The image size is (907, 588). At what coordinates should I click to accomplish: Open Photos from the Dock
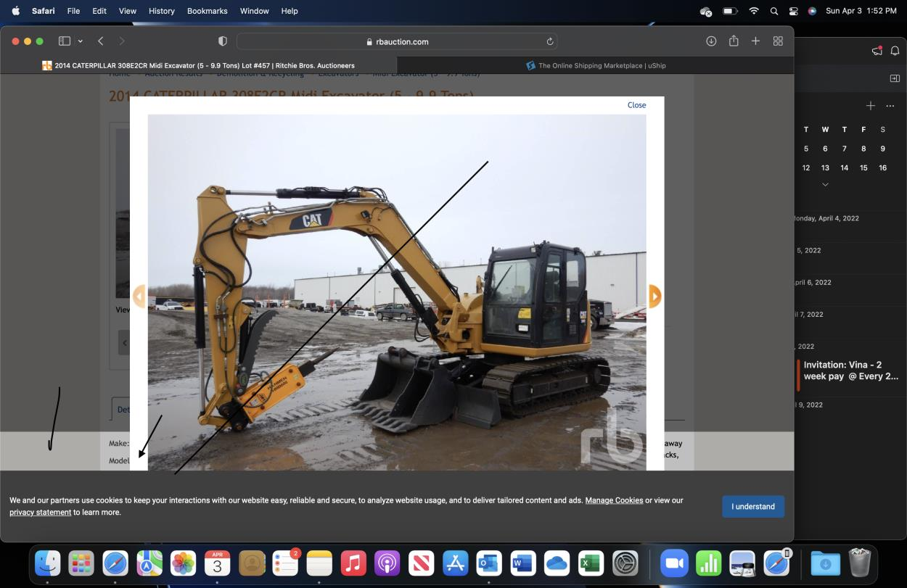[x=184, y=563]
